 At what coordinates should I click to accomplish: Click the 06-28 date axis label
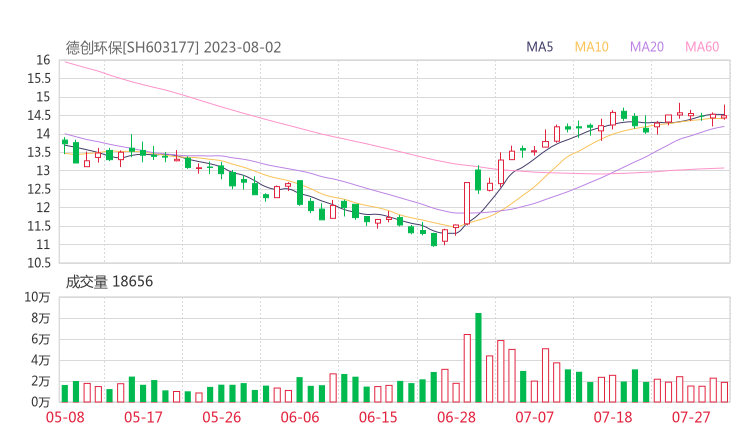click(456, 417)
